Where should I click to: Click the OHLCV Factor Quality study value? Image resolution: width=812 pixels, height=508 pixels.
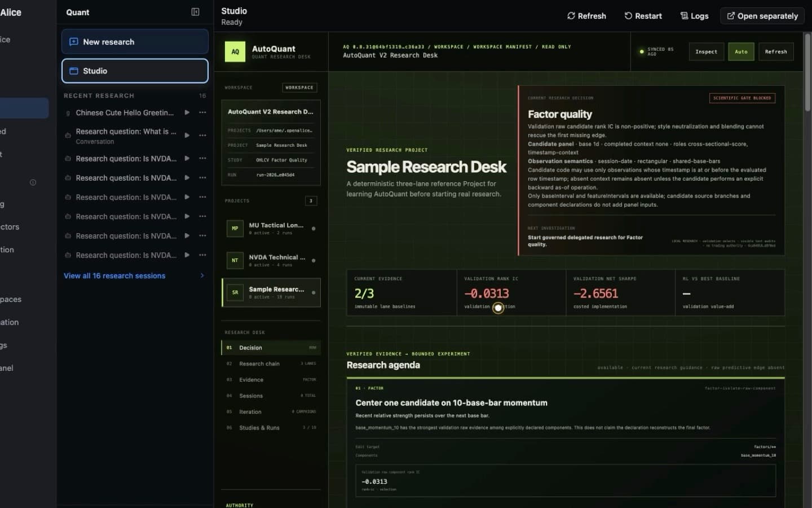click(x=281, y=160)
